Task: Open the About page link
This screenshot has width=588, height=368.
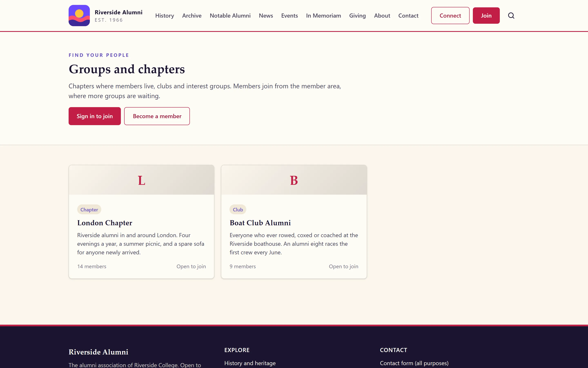Action: click(x=382, y=16)
